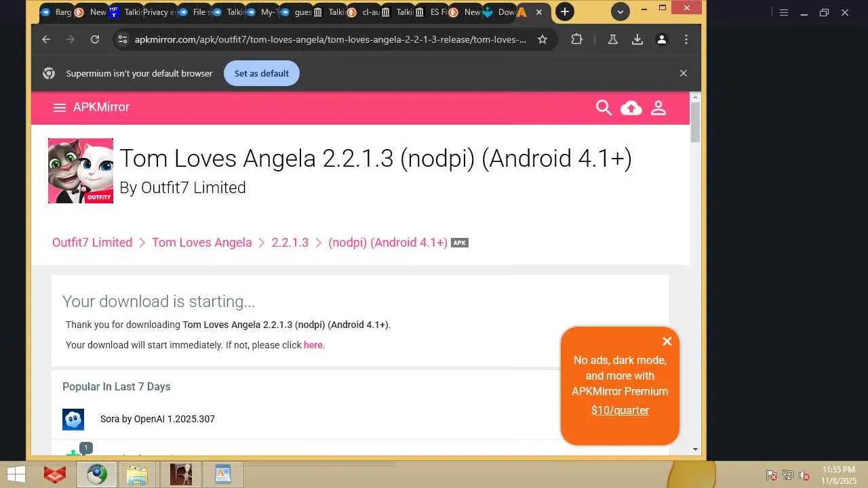This screenshot has width=868, height=488.
Task: View site information icon in address bar
Action: pyautogui.click(x=122, y=39)
